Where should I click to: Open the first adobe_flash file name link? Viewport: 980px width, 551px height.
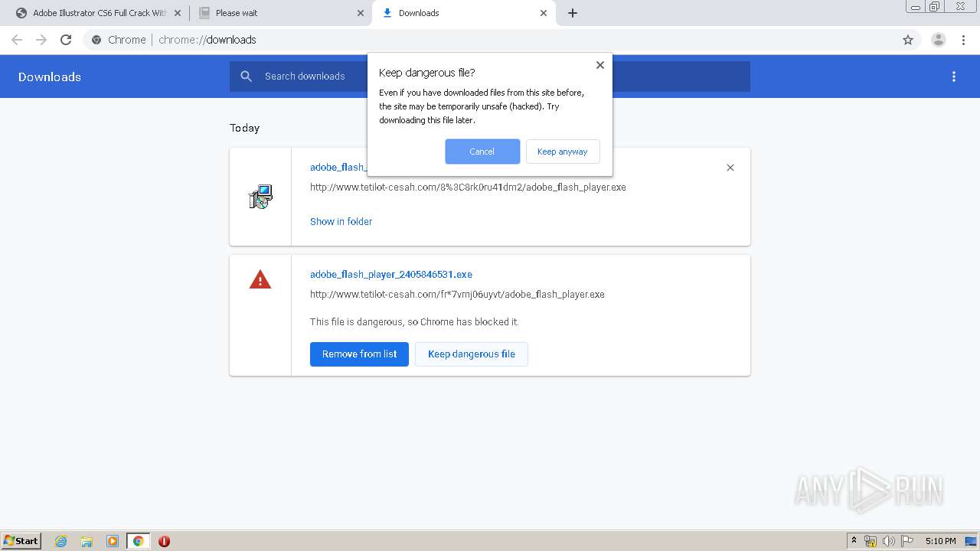(337, 168)
